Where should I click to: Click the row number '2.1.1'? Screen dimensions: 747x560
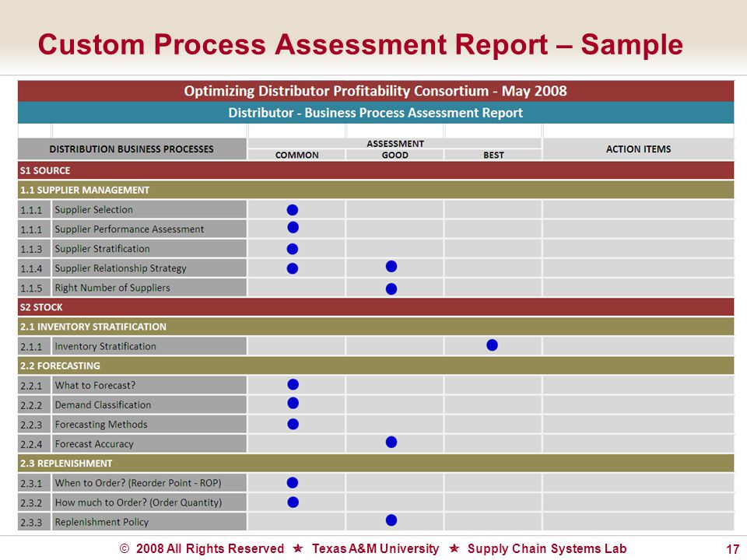point(31,347)
